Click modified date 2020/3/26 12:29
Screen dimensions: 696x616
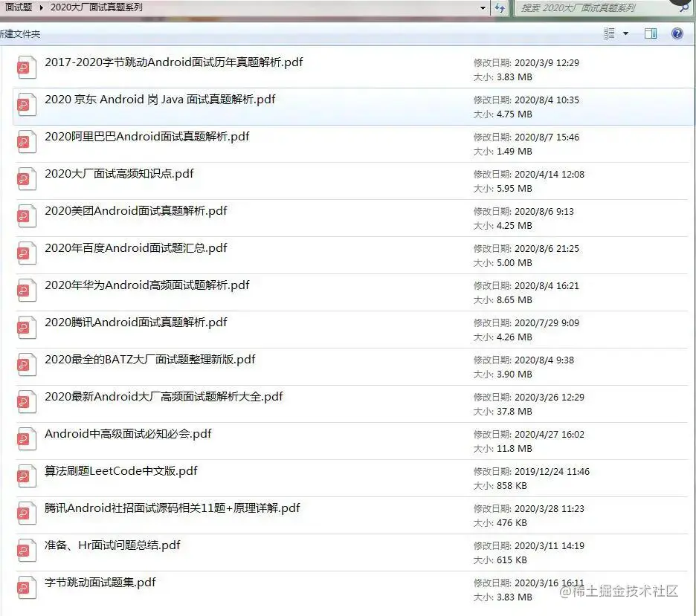point(550,398)
